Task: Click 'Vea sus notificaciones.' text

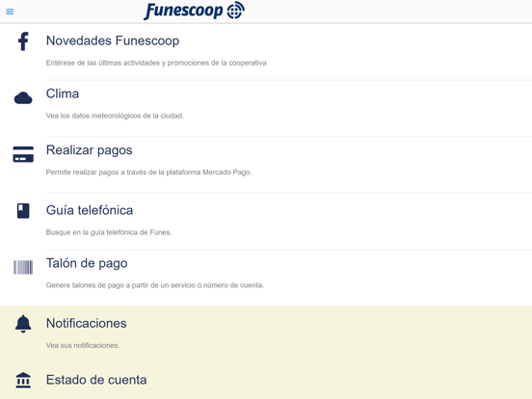Action: click(x=83, y=345)
